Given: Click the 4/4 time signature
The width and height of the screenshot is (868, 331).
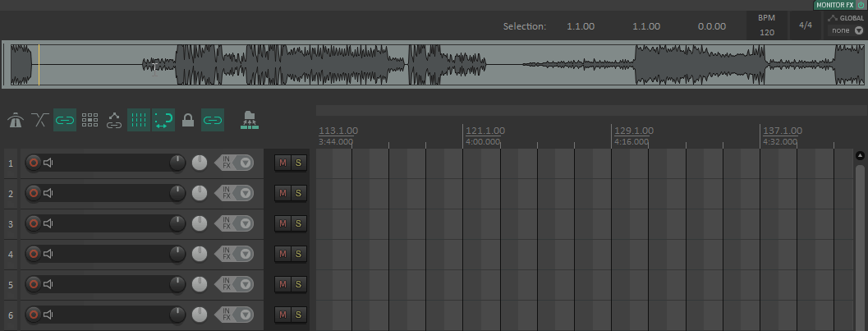Looking at the screenshot, I should [806, 25].
